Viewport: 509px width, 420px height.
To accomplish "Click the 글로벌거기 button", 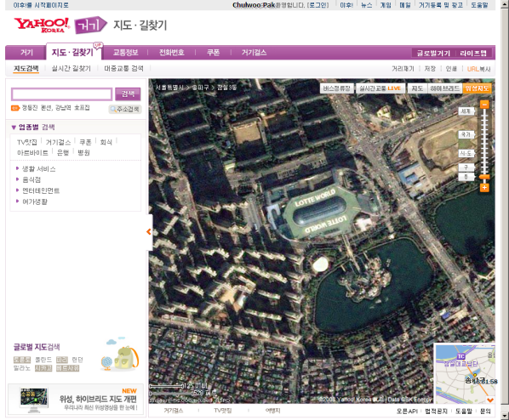I will [433, 54].
